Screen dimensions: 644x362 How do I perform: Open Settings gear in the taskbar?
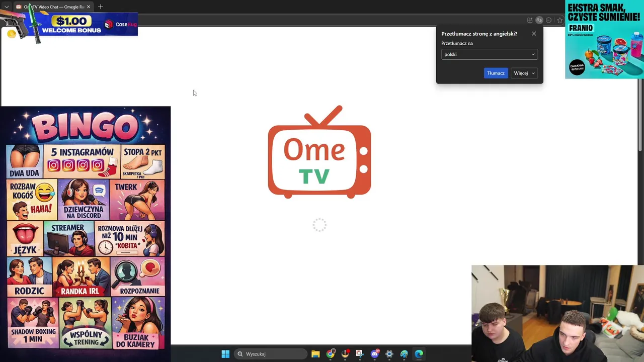click(389, 354)
